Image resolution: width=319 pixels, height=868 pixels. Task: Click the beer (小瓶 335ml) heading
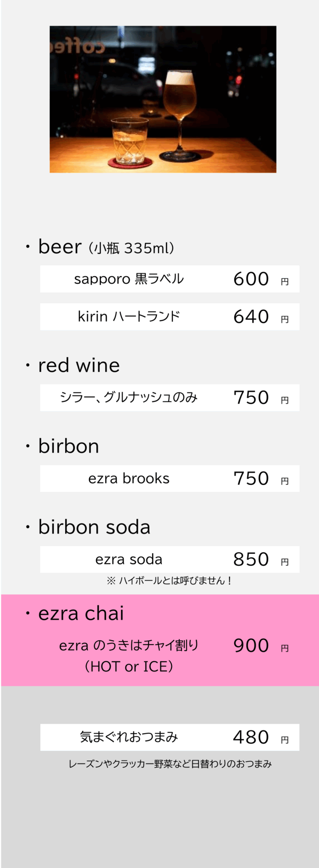pos(106,247)
